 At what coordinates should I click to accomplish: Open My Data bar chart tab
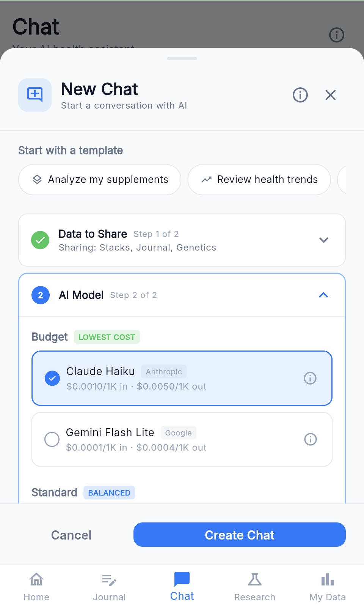click(x=327, y=587)
